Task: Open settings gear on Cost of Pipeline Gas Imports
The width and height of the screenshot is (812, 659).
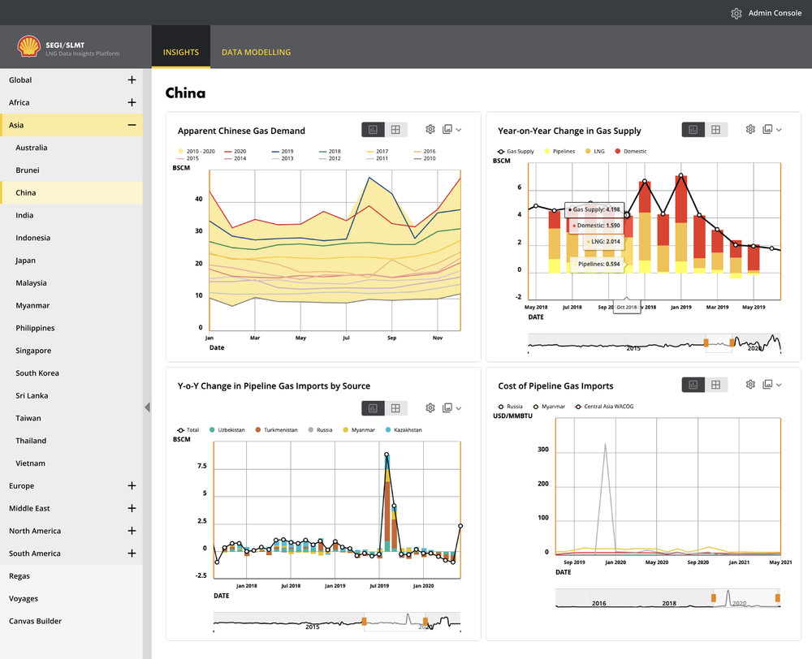Action: pyautogui.click(x=750, y=385)
